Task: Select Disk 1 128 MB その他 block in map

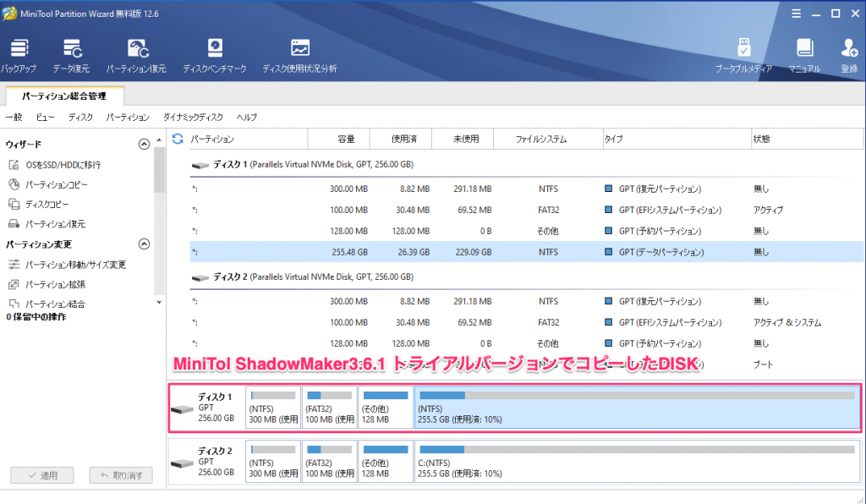Action: coord(386,408)
